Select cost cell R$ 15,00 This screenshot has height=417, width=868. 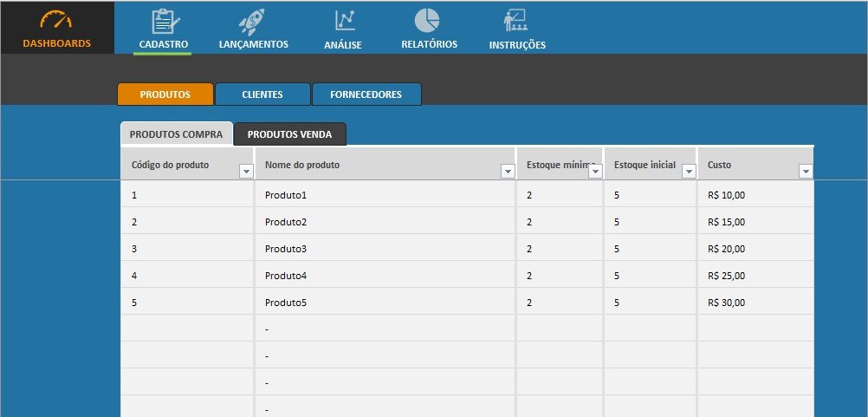coord(755,222)
